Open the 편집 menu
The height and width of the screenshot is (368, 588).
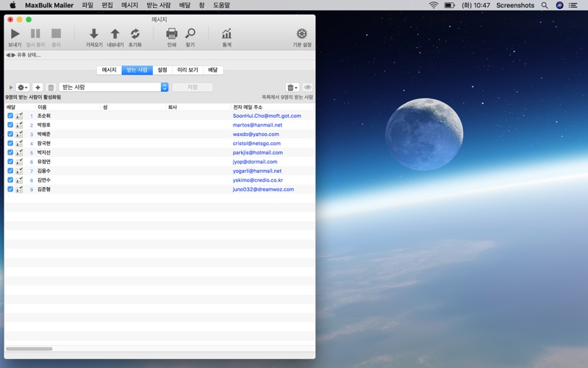click(x=107, y=5)
